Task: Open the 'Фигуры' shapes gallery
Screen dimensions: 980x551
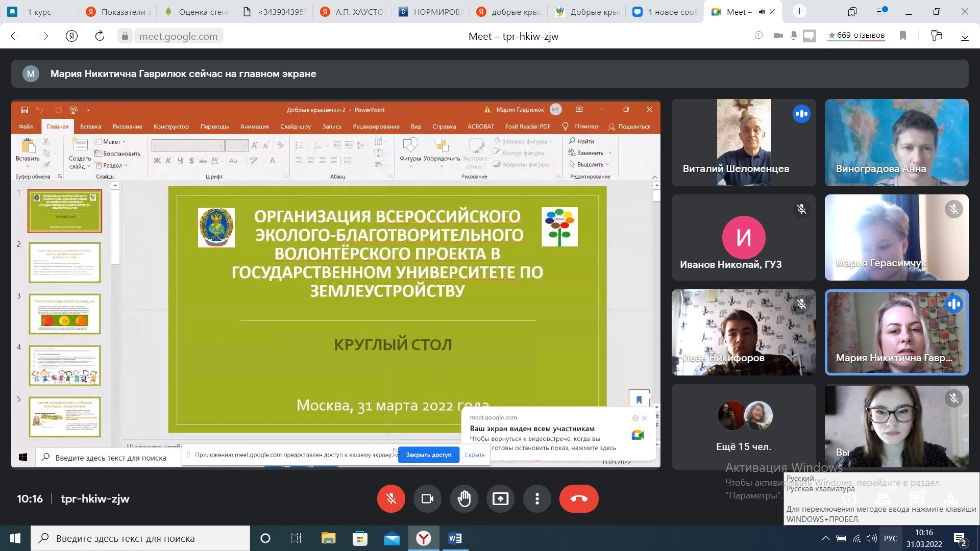Action: coord(410,152)
